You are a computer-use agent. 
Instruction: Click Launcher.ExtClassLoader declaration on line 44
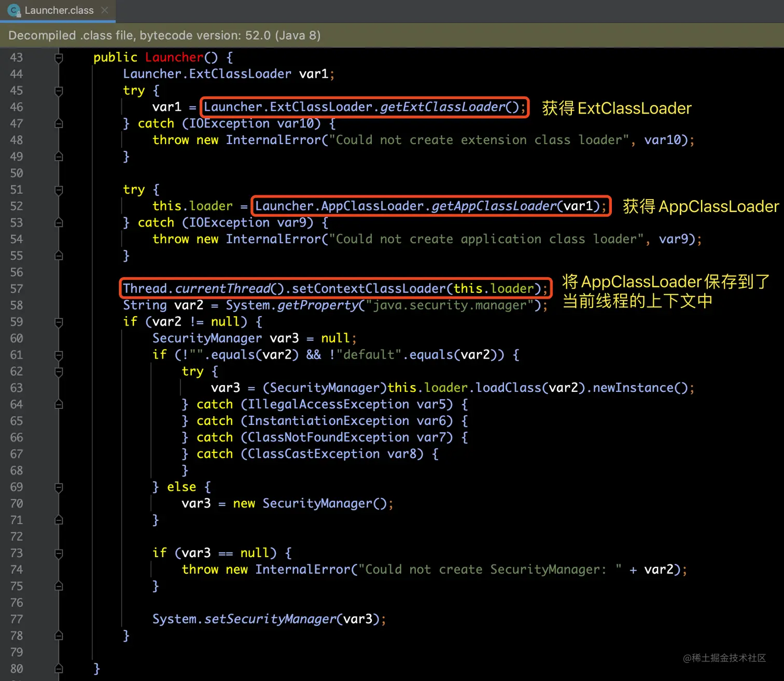click(x=207, y=74)
